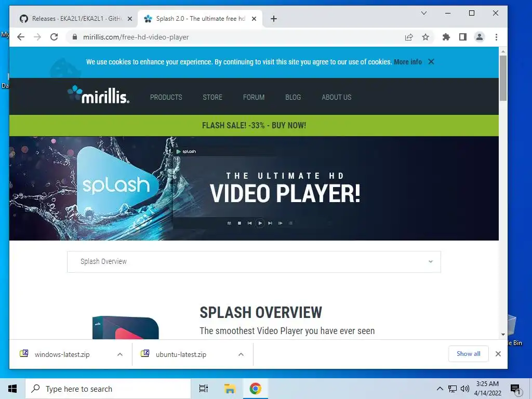Open the Extensions puzzle-piece icon

[x=446, y=37]
